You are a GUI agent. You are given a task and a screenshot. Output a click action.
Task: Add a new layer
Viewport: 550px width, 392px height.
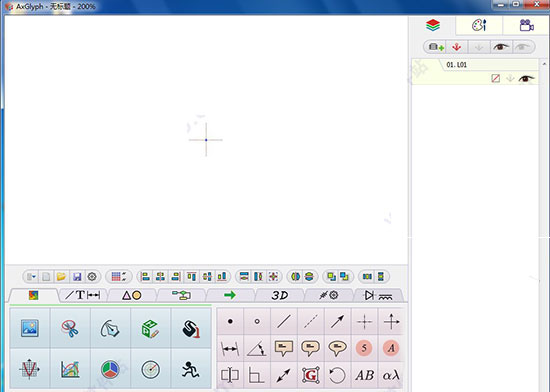point(436,47)
